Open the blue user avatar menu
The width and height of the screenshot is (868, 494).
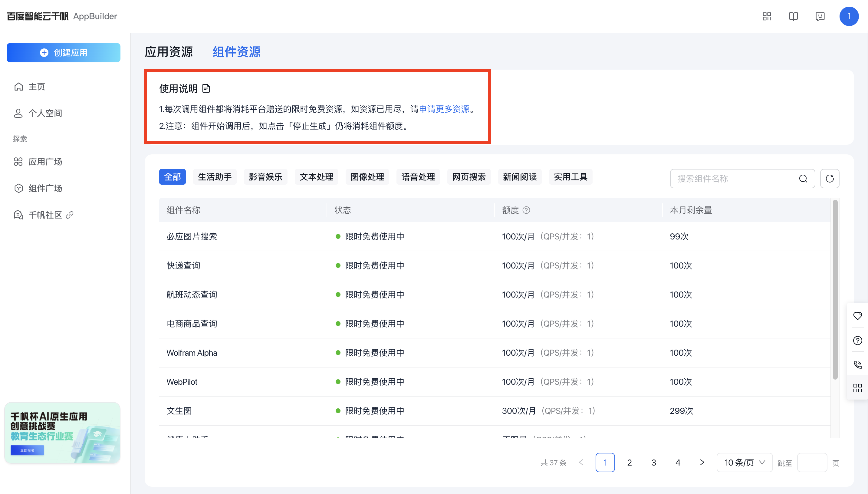coord(849,16)
